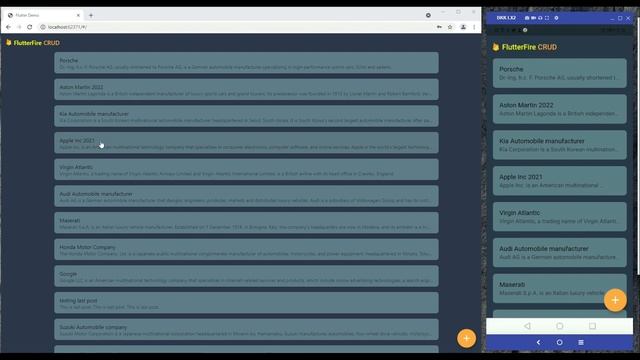The image size is (640, 360).
Task: Take emulator screenshot with camera icon
Action: click(527, 18)
